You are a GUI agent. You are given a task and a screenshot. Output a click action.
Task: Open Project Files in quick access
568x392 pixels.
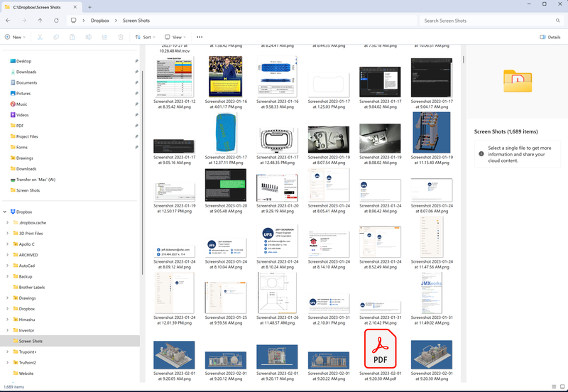click(x=27, y=136)
